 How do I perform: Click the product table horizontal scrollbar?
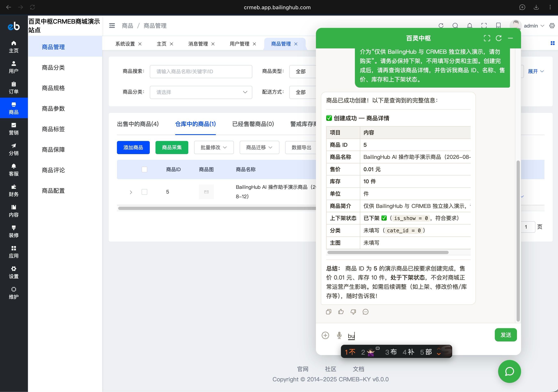point(217,208)
